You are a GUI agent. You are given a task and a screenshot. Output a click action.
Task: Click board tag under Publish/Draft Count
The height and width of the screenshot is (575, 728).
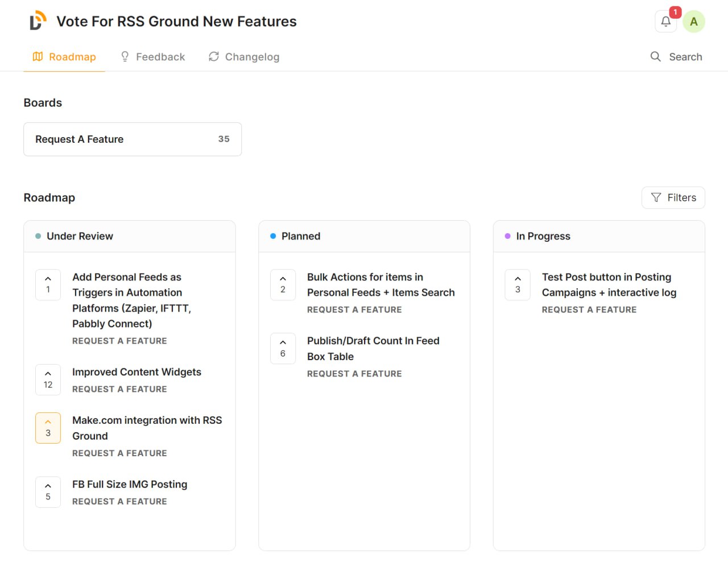coord(354,374)
